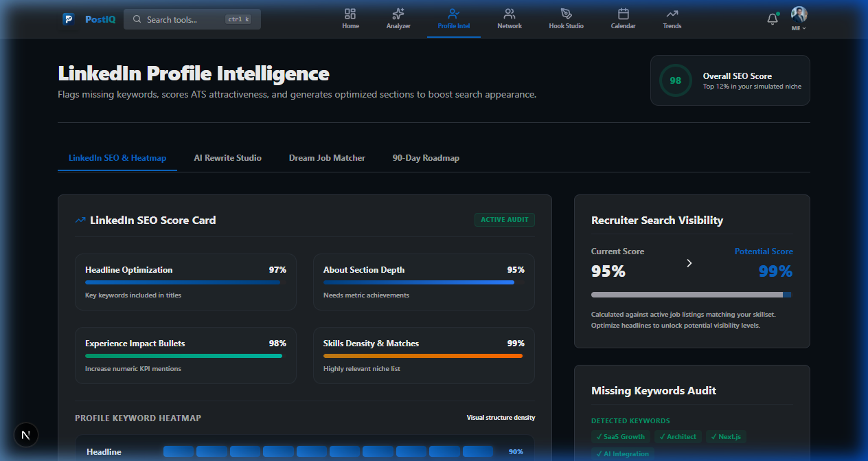Open the Calendar nav icon
The image size is (868, 461).
[624, 14]
